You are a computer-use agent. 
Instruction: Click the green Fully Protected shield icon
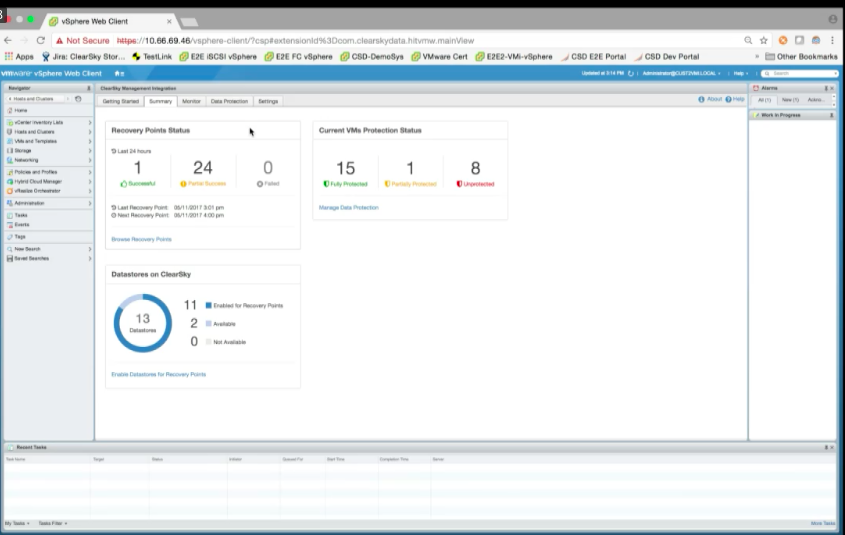pos(326,184)
